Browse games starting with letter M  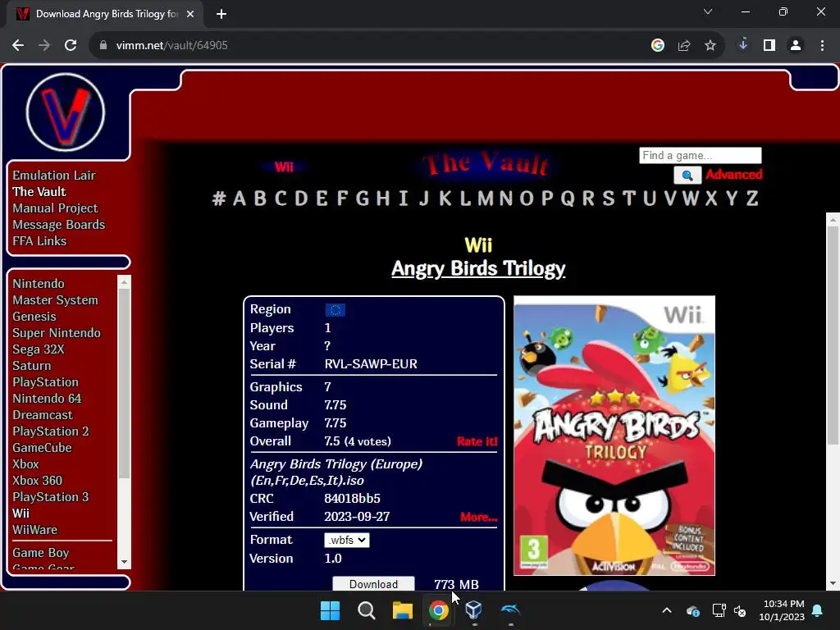[486, 199]
